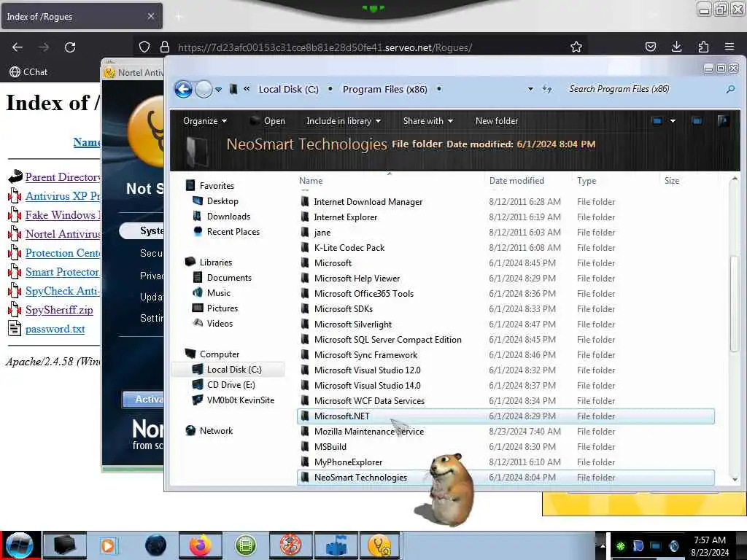Image resolution: width=747 pixels, height=560 pixels.
Task: Click the Firefox reload button
Action: point(70,47)
